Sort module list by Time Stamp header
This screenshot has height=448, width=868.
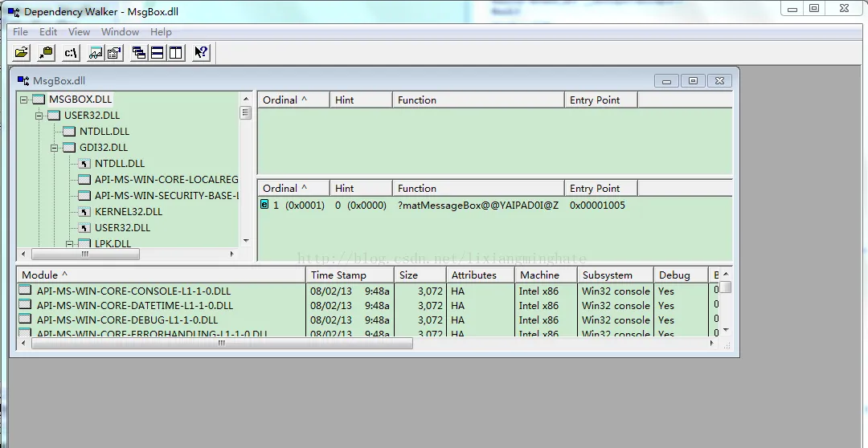click(350, 275)
